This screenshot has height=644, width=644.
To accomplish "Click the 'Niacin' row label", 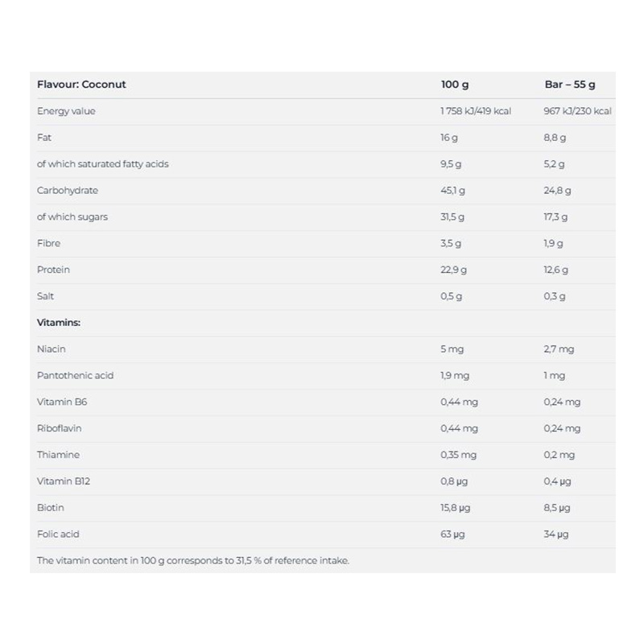I will coord(52,349).
